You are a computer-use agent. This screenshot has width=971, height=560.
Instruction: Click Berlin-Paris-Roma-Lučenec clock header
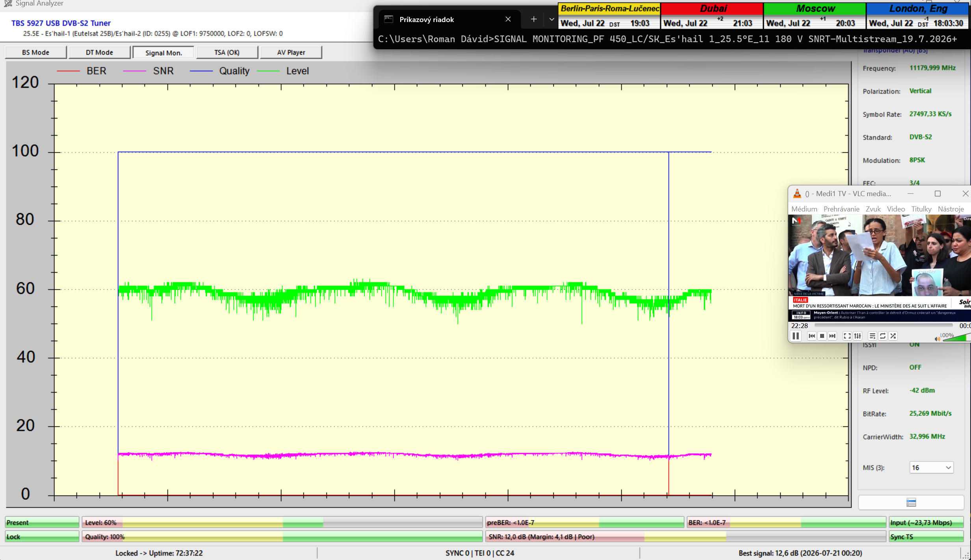609,9
